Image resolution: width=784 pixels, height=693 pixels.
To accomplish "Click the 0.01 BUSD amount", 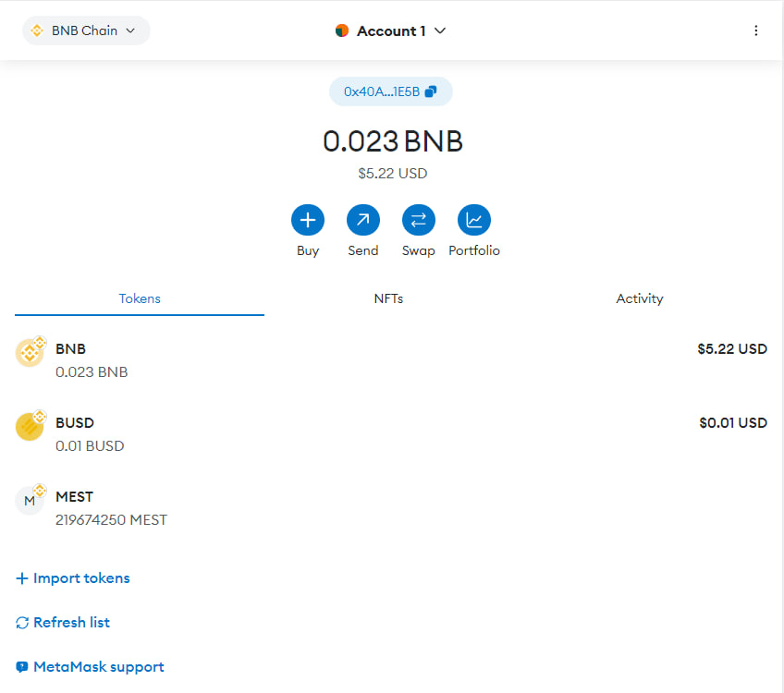I will (x=90, y=445).
